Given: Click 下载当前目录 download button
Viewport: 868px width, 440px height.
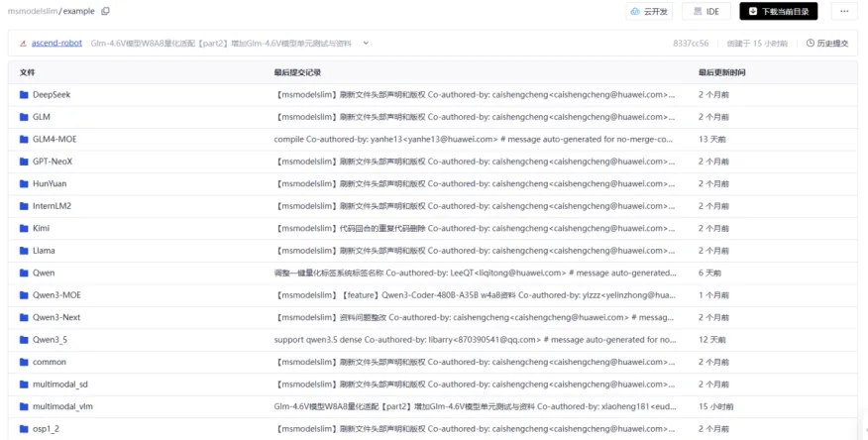Looking at the screenshot, I should coord(778,11).
